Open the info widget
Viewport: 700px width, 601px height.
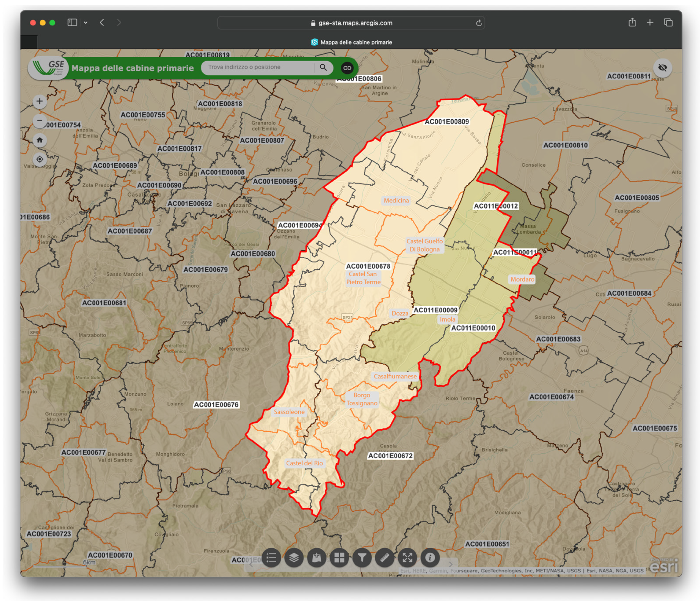coord(430,558)
